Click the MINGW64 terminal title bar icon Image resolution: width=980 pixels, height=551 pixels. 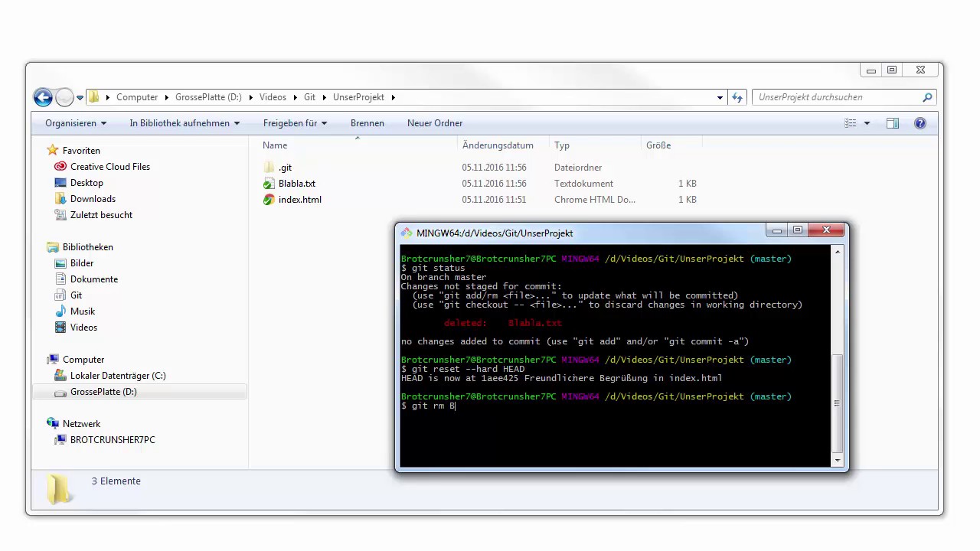407,233
